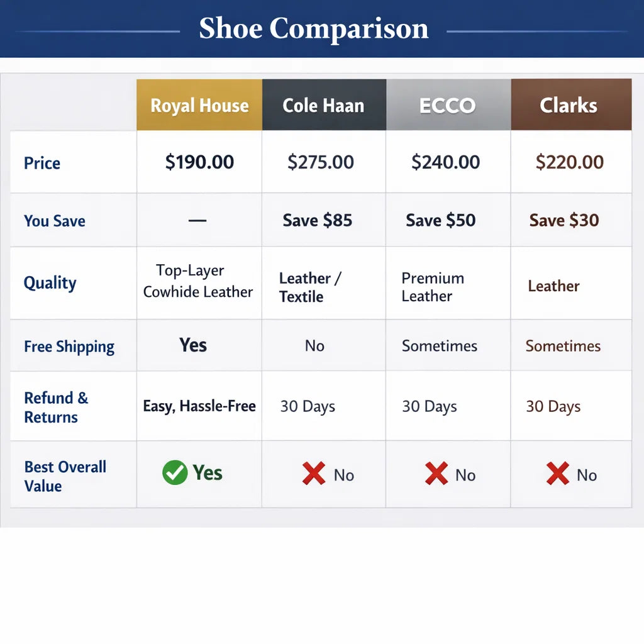
Task: Click the ECCO column header
Action: [447, 105]
